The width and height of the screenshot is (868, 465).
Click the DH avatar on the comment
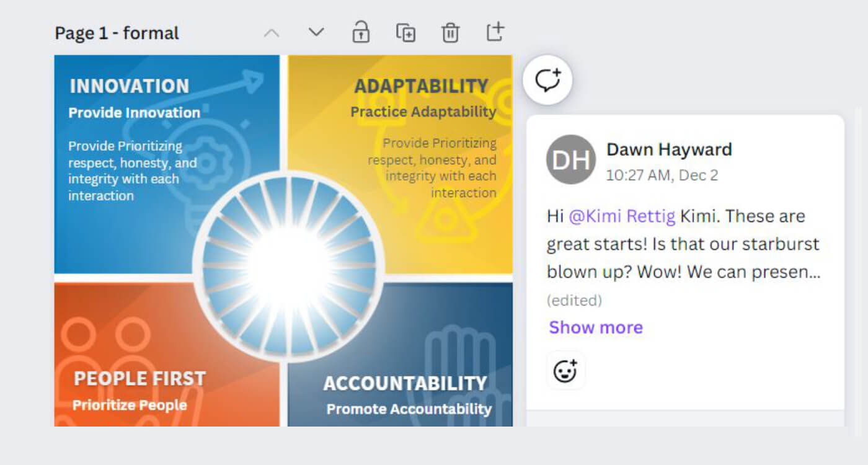[570, 159]
